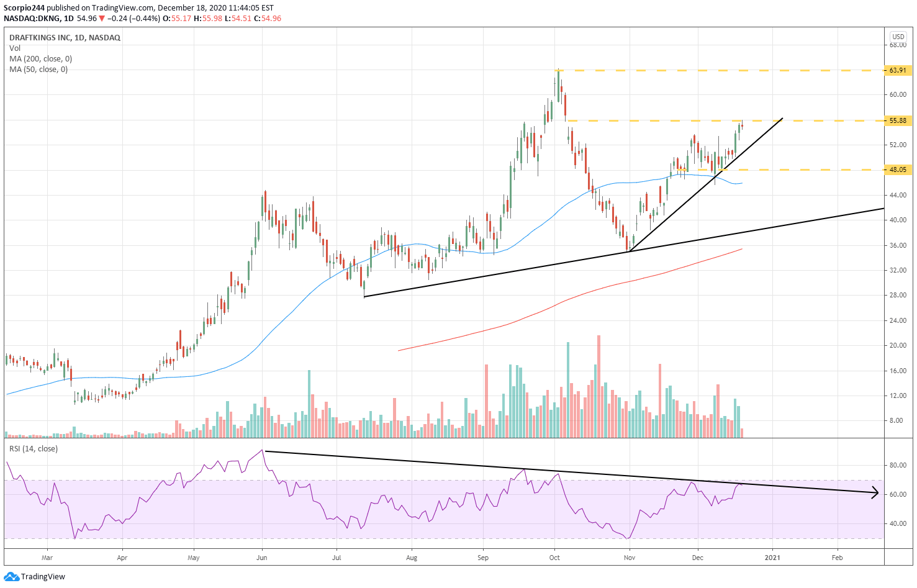Click the Vol indicator label
This screenshot has width=917, height=588.
click(x=15, y=48)
